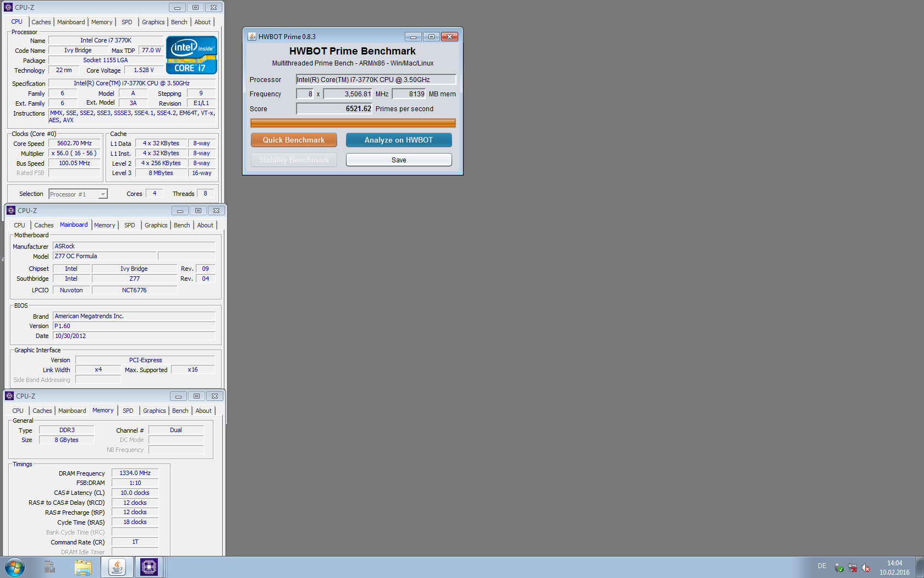Open Graphics tab in top CPU-Z window
Viewport: 924px width, 578px height.
(153, 22)
